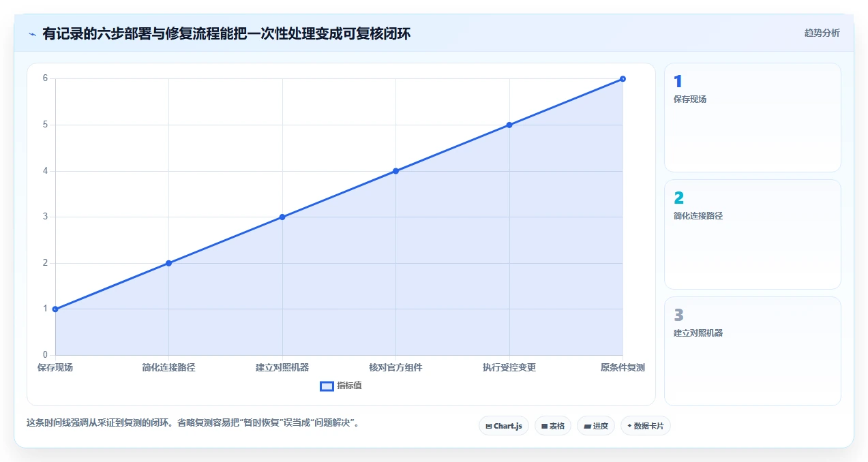The height and width of the screenshot is (462, 868).
Task: Click x-axis label 核对官方组件
Action: click(x=395, y=367)
